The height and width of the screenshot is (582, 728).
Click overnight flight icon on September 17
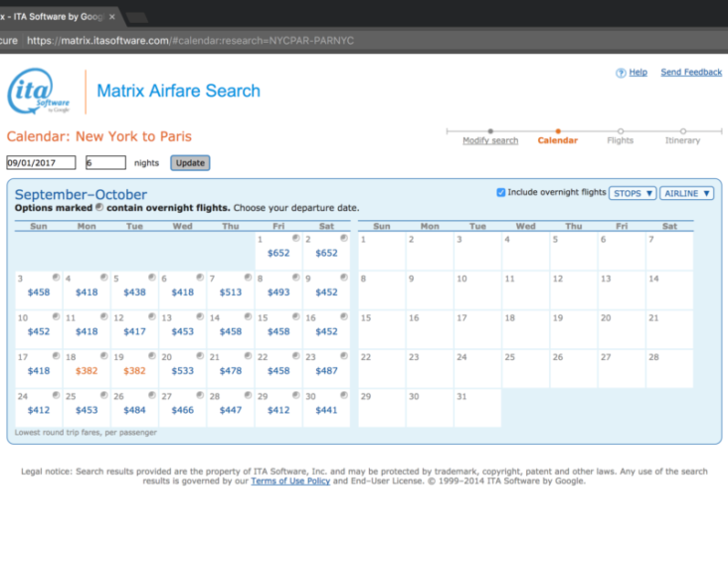tap(56, 356)
